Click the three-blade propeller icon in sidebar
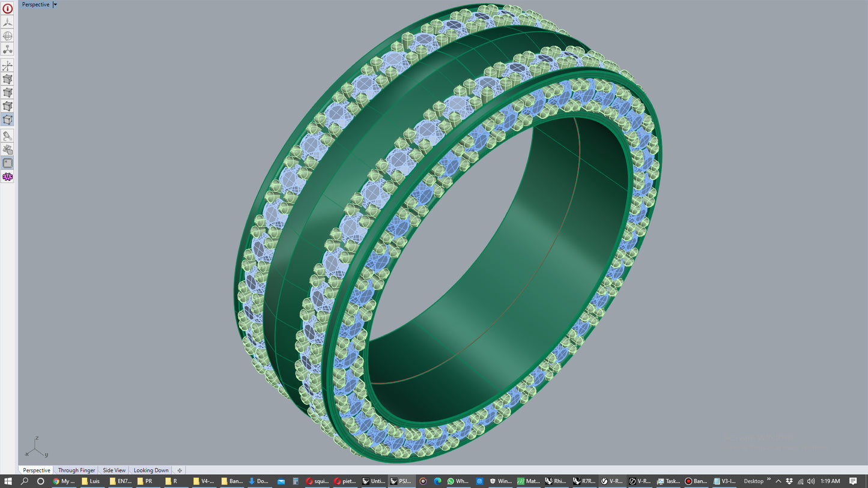 7,22
